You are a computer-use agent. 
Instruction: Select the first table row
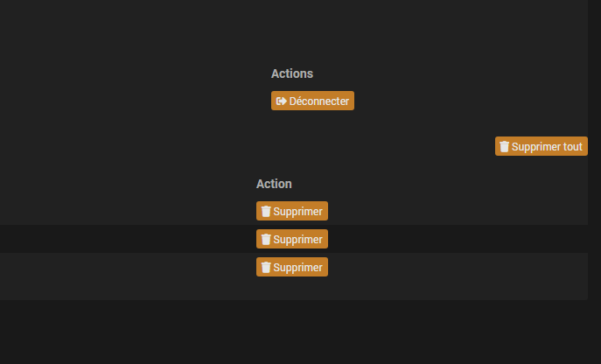[294, 211]
